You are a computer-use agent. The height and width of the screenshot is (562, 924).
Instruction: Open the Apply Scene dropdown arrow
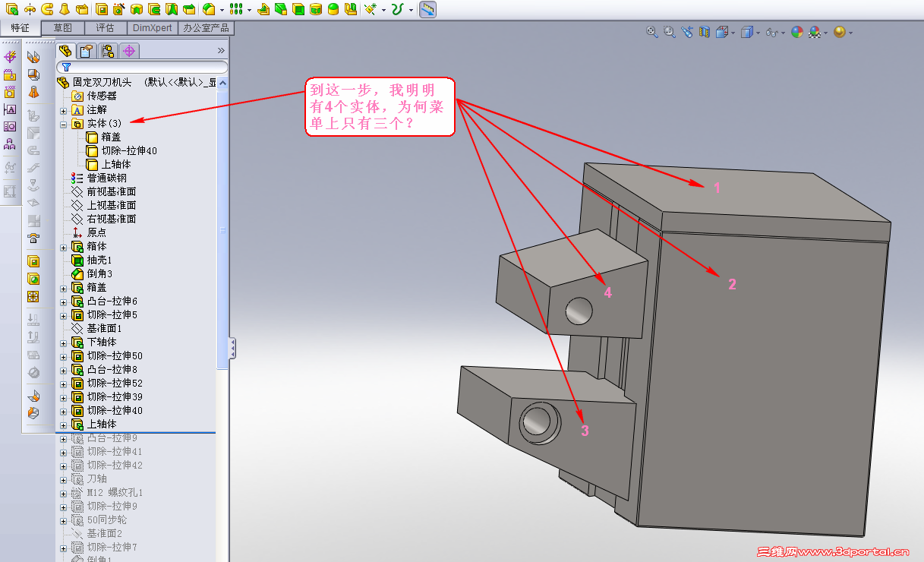825,33
